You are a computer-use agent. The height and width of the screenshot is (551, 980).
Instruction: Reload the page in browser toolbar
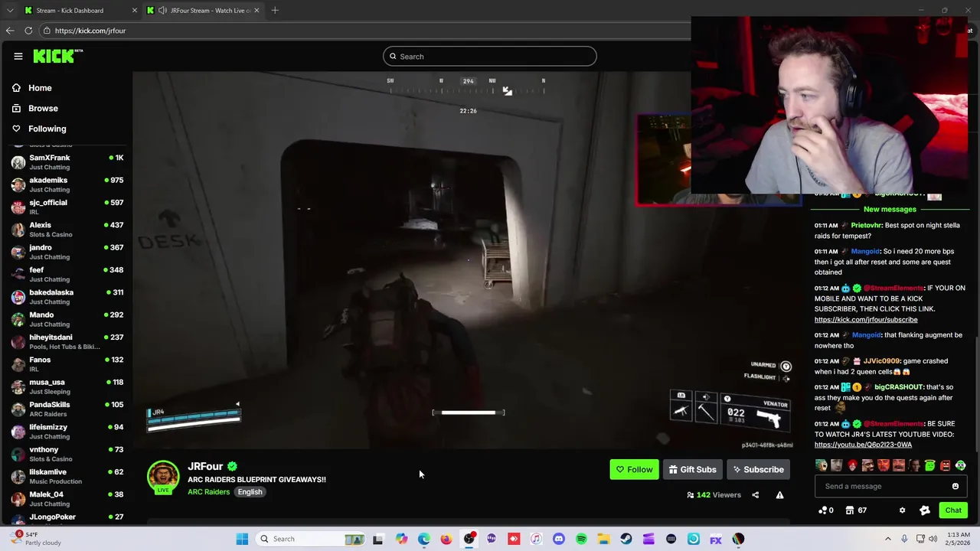click(28, 31)
